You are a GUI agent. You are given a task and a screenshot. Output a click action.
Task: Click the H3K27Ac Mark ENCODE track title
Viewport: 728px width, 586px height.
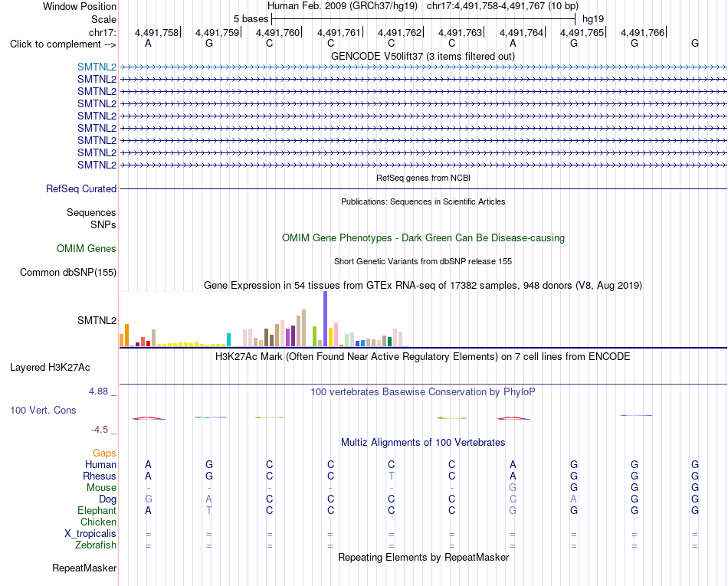(423, 357)
